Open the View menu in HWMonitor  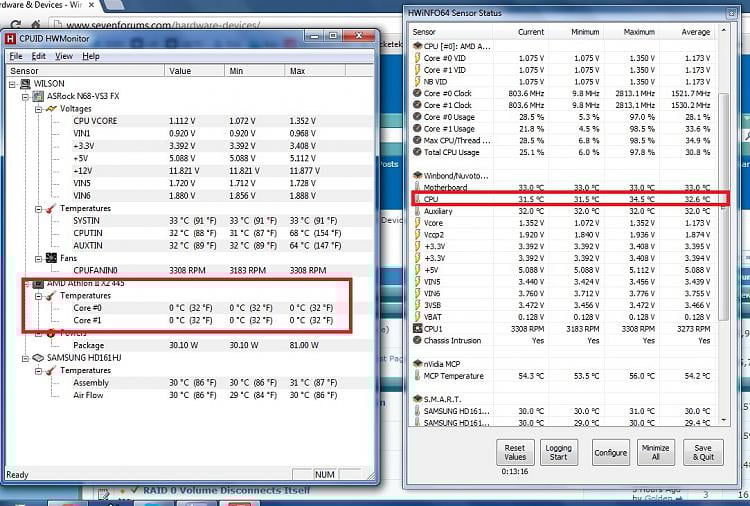(64, 56)
